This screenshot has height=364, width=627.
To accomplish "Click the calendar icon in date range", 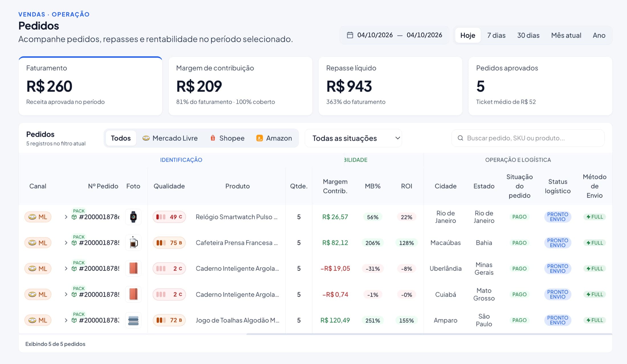I will tap(350, 35).
